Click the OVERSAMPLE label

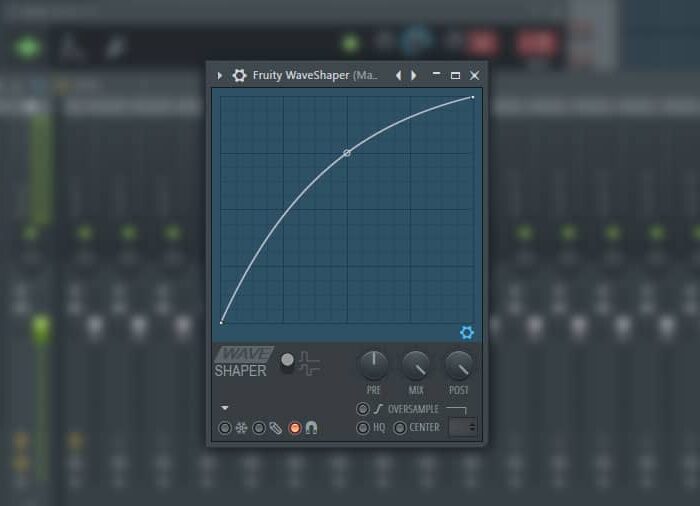(413, 409)
